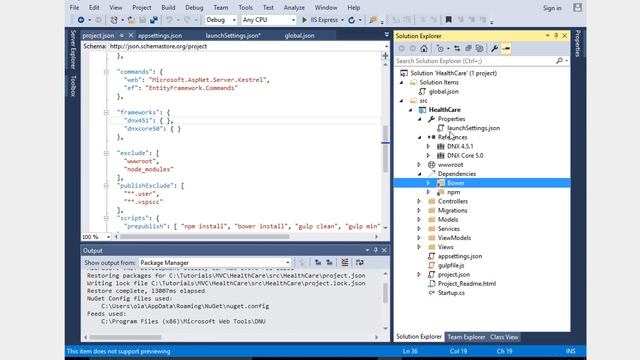The width and height of the screenshot is (640, 360).
Task: Toggle Show All Files in Solution Explorer
Action: 480,49
